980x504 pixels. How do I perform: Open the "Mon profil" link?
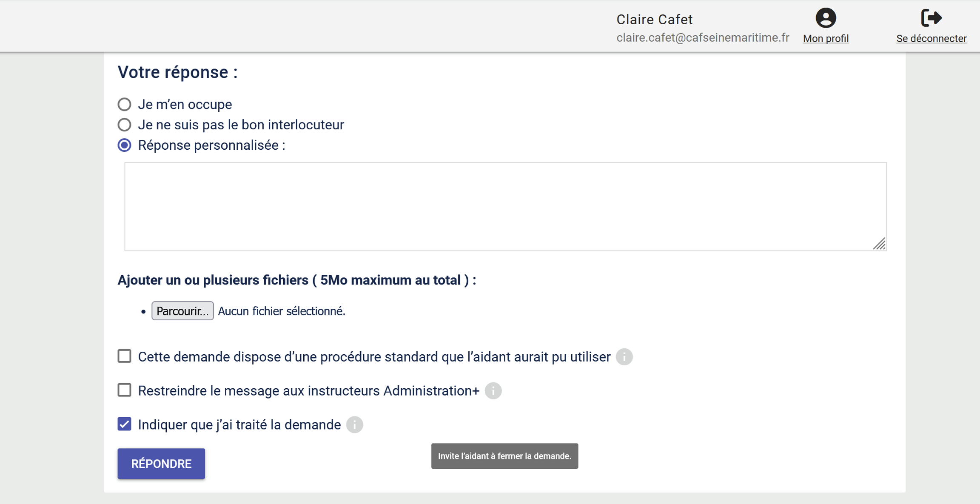click(x=825, y=38)
